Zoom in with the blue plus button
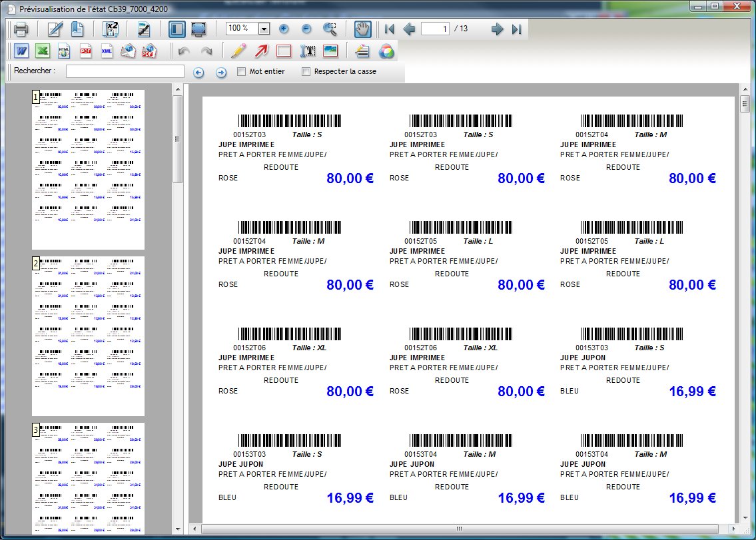756x540 pixels. pos(284,29)
